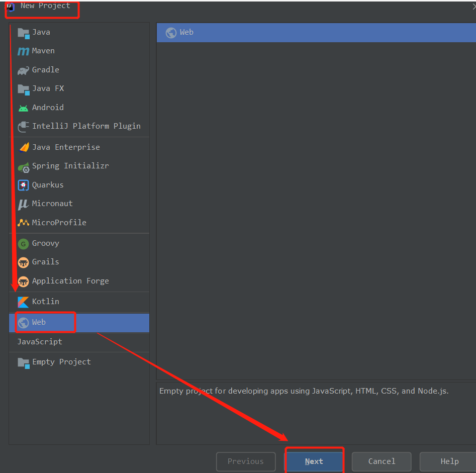Select Web template label in right panel
Image resolution: width=476 pixels, height=473 pixels.
(186, 32)
